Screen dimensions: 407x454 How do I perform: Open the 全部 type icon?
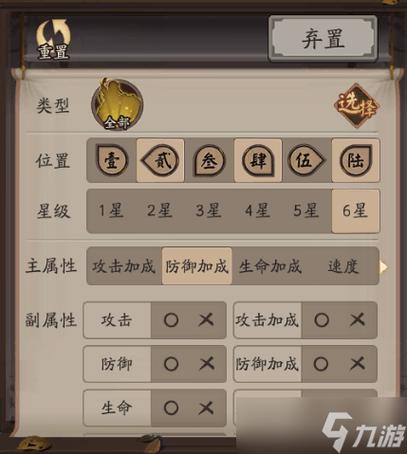tap(117, 104)
